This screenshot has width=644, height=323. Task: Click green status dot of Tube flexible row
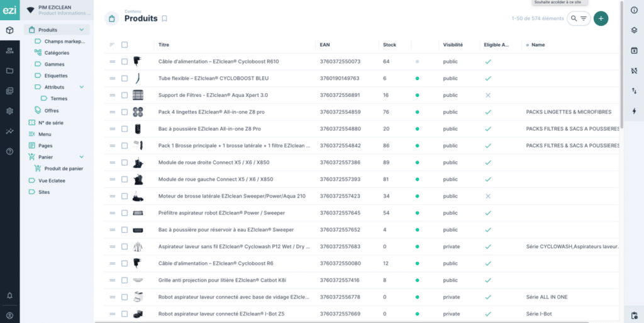tap(418, 78)
